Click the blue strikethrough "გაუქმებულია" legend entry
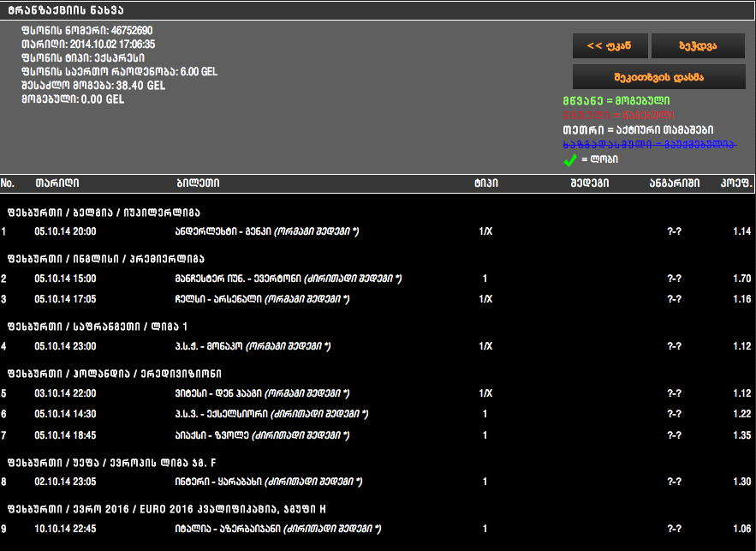This screenshot has height=551, width=756. [647, 144]
